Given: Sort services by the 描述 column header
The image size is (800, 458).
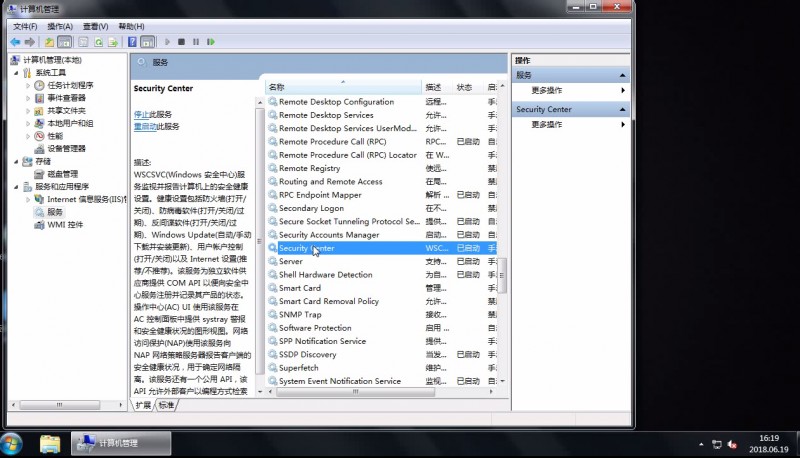Looking at the screenshot, I should pos(437,87).
